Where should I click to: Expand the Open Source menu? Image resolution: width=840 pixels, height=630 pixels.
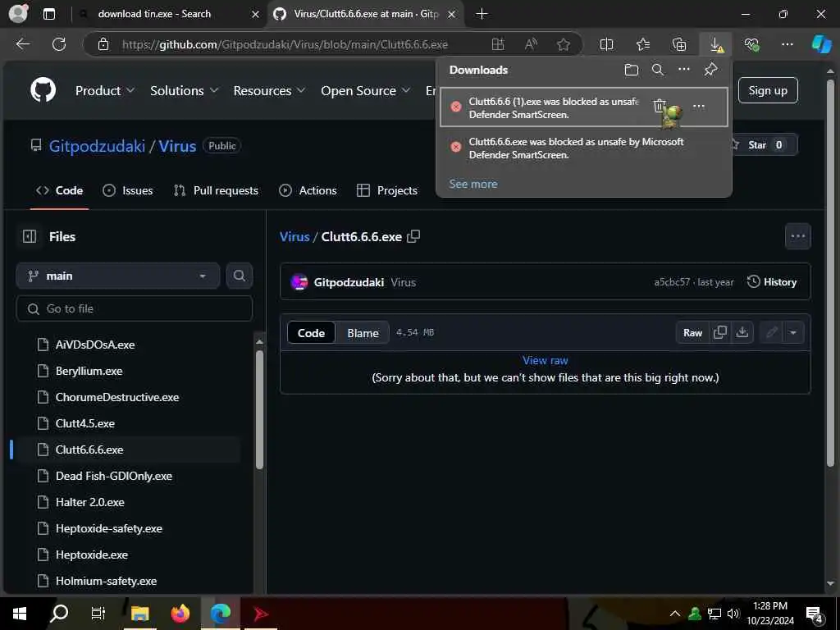pyautogui.click(x=365, y=90)
